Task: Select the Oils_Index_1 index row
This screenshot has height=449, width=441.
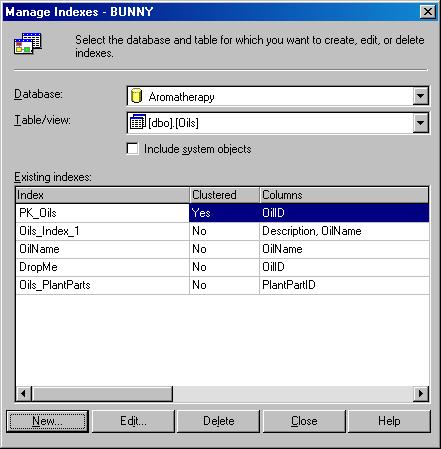Action: 222,231
